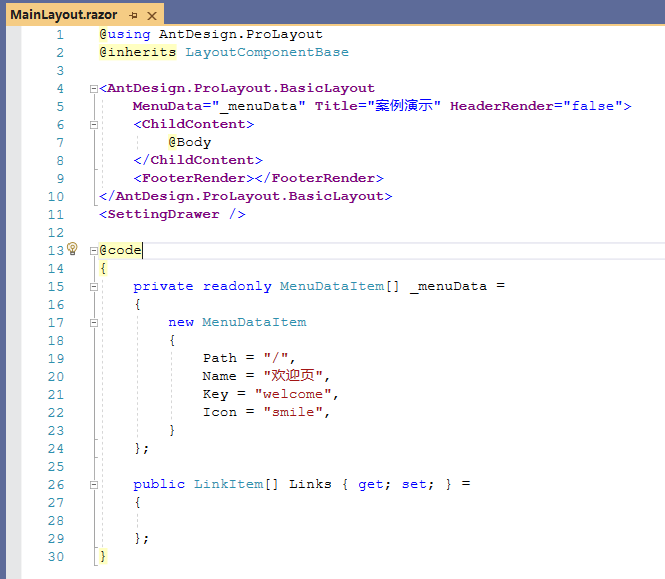Collapse the _menuData field on line 15
This screenshot has height=579, width=665.
(94, 287)
